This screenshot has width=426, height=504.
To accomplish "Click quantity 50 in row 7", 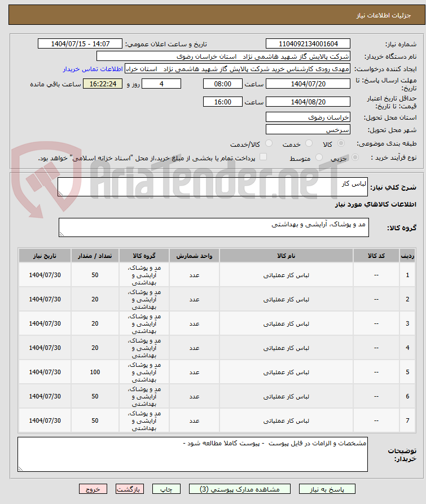I will (95, 420).
